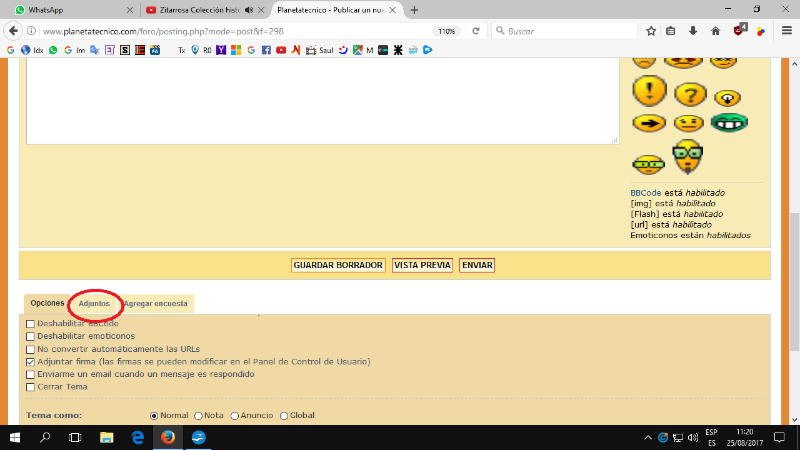Switch to the Adjuntos tab
This screenshot has width=800, height=450.
point(94,303)
